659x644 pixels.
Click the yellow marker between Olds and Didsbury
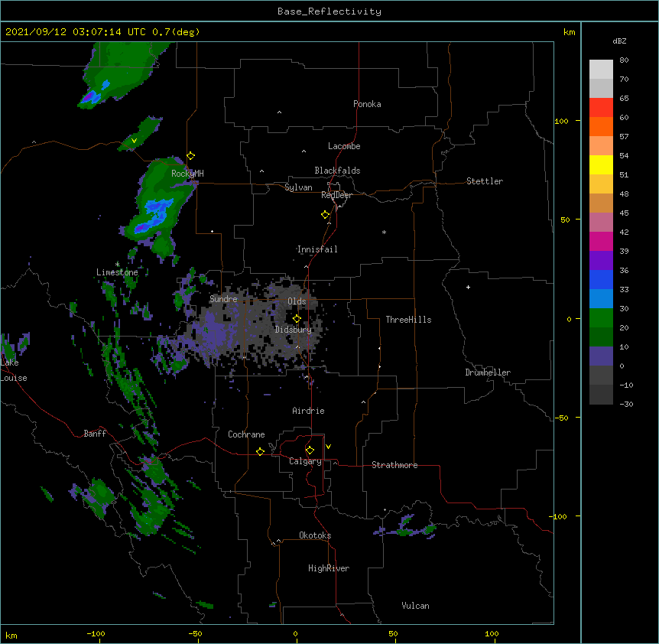[x=297, y=319]
